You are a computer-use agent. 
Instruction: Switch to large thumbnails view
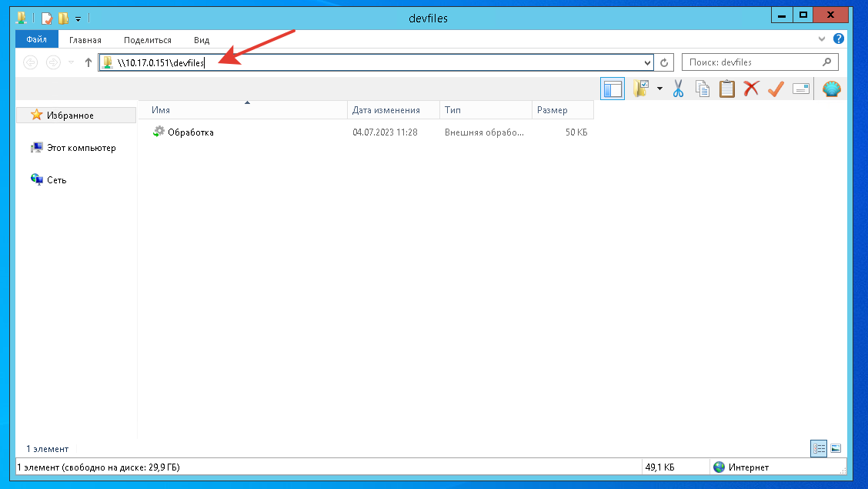836,448
